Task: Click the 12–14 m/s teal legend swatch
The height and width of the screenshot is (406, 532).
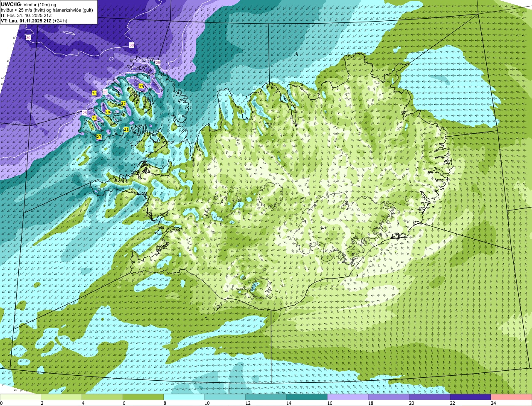Action: (x=266, y=397)
